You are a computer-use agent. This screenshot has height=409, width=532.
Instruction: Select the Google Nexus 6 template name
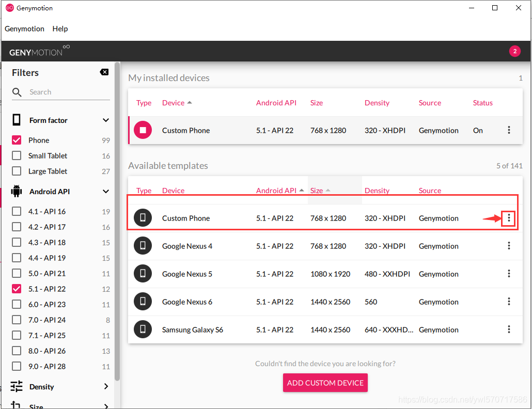187,302
